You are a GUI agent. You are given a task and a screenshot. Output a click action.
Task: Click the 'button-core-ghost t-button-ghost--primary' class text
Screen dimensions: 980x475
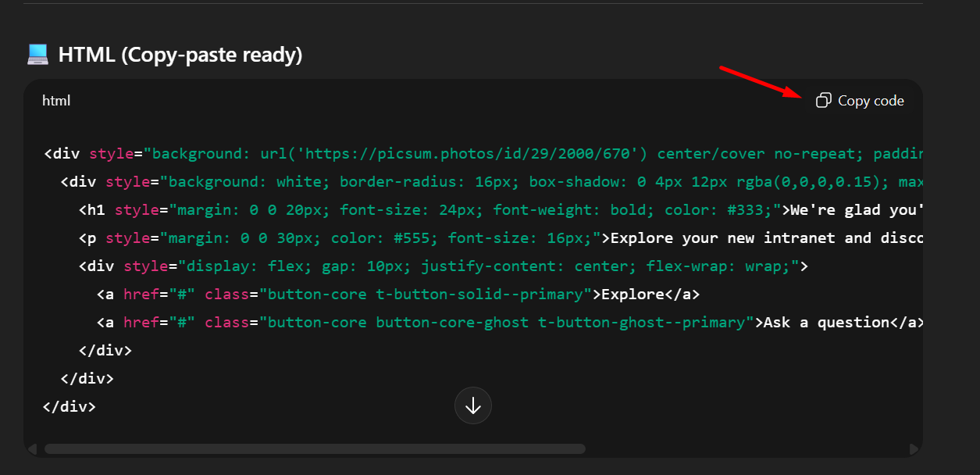tap(561, 323)
